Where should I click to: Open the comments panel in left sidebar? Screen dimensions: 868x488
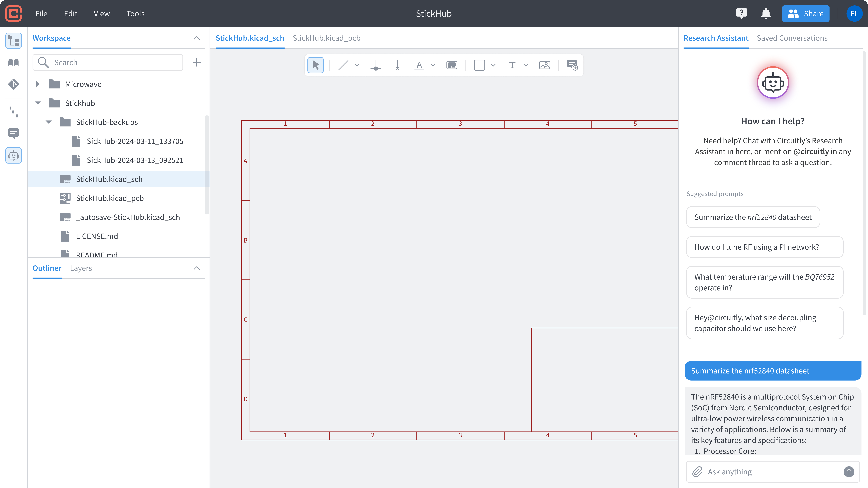[x=13, y=134]
